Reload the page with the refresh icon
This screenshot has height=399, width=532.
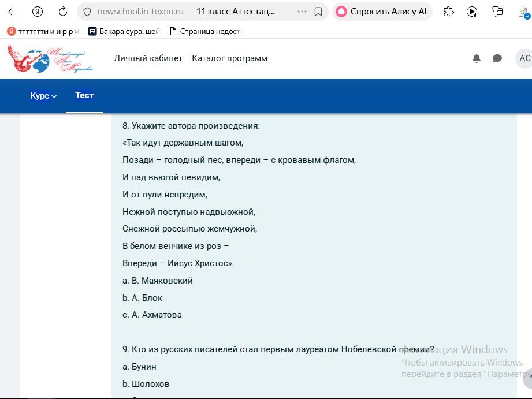[x=63, y=12]
